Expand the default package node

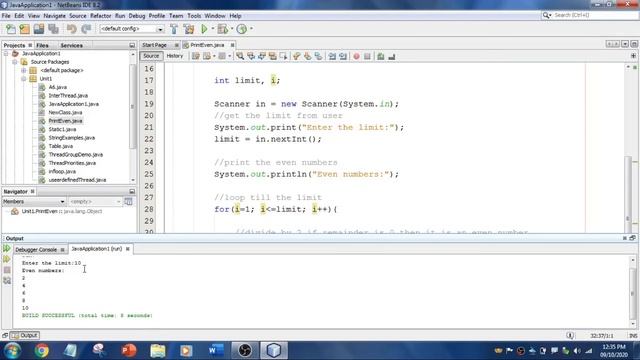pyautogui.click(x=24, y=71)
